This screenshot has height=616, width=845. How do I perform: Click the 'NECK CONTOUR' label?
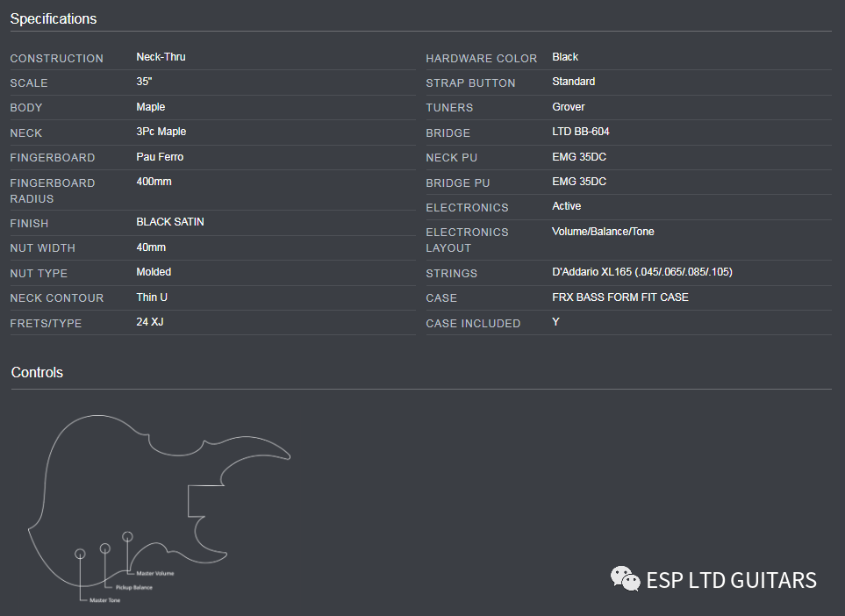pyautogui.click(x=56, y=298)
